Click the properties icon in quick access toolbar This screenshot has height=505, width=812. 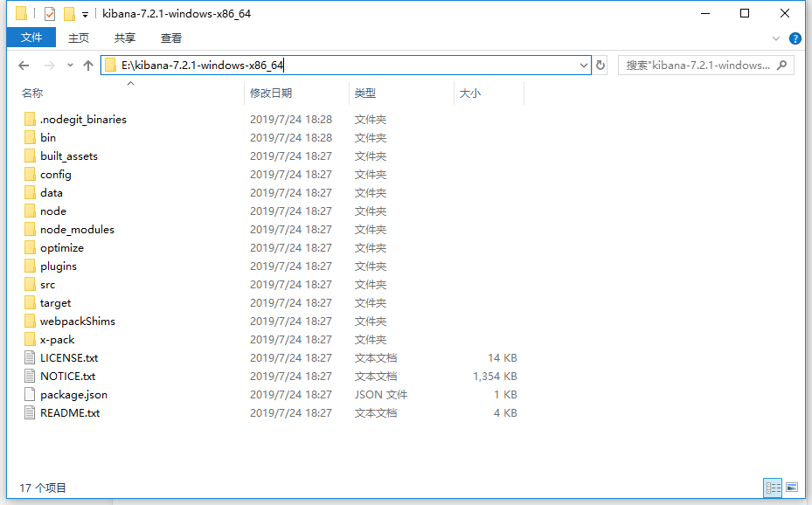click(50, 14)
